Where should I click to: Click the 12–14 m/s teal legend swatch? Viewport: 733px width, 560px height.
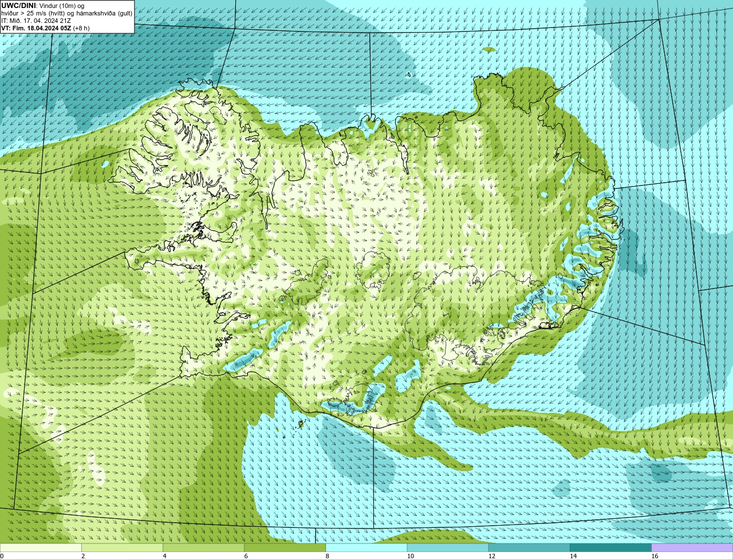tap(529, 547)
